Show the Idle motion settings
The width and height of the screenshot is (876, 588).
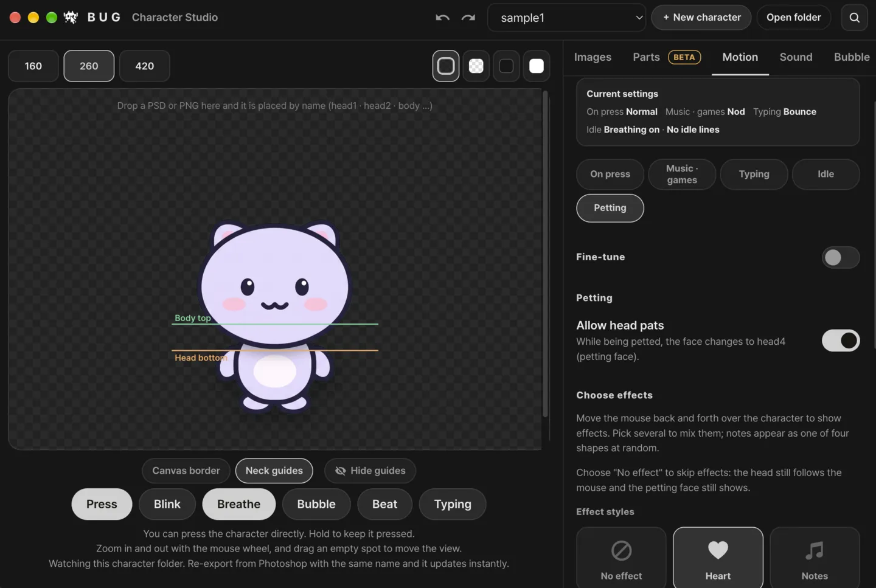826,174
